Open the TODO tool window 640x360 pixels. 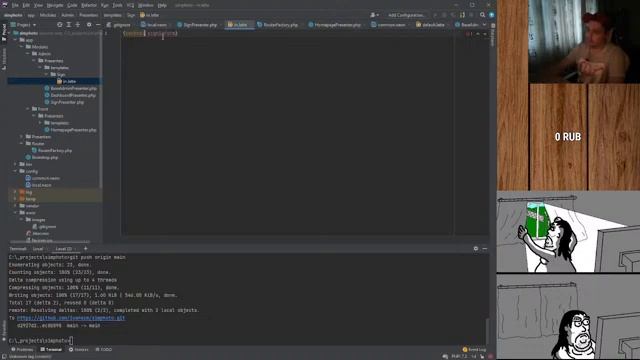coord(104,350)
